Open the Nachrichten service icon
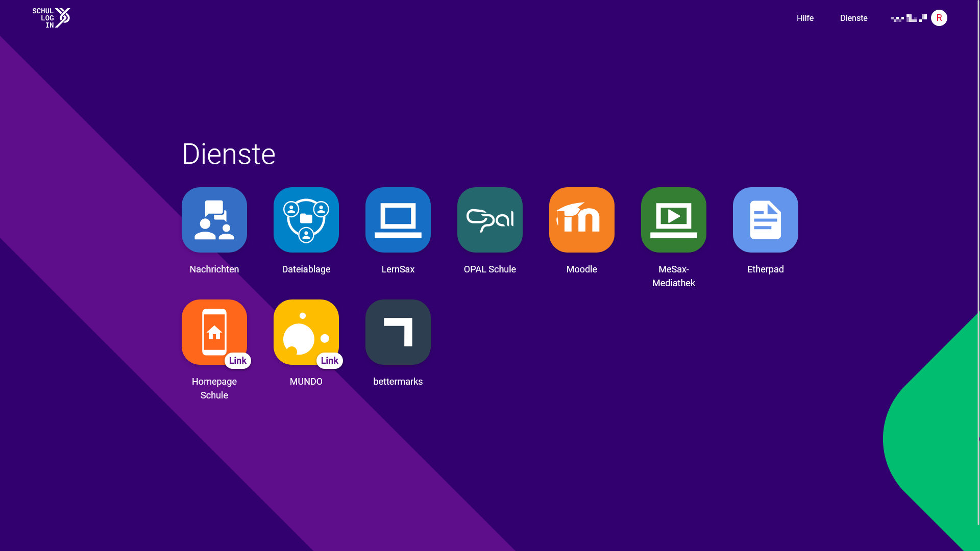 [x=214, y=220]
